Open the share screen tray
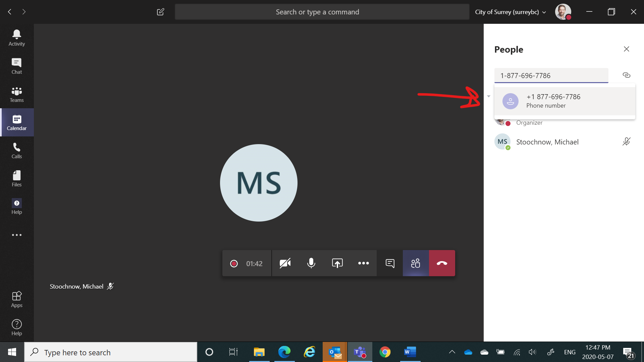 click(337, 263)
